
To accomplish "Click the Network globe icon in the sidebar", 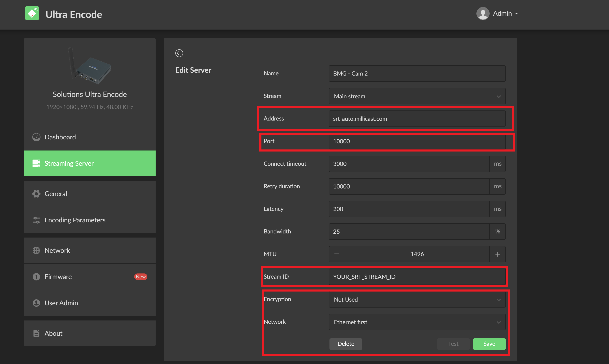I will point(36,250).
